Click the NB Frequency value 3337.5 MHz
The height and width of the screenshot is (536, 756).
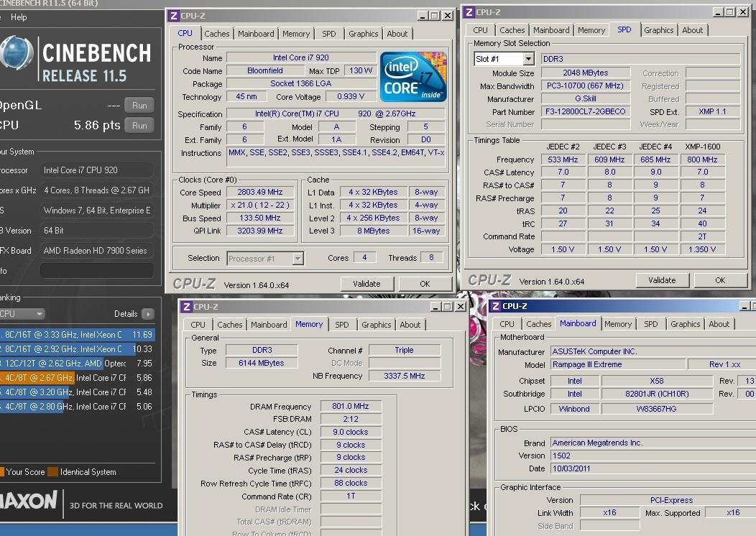point(405,376)
